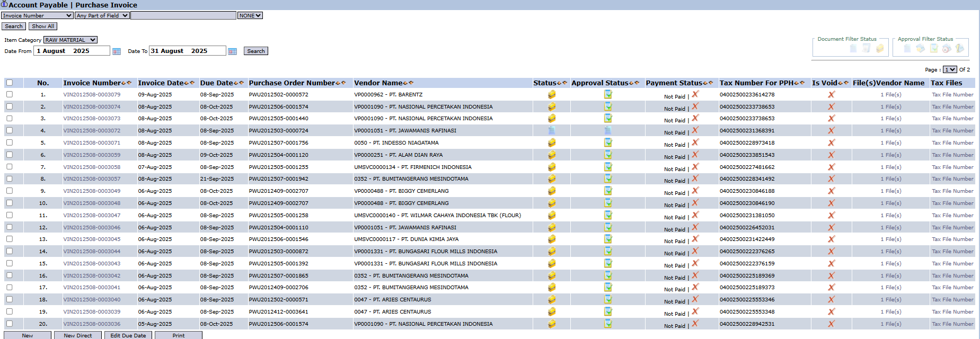
Task: Click the search keyword text field
Action: [183, 16]
